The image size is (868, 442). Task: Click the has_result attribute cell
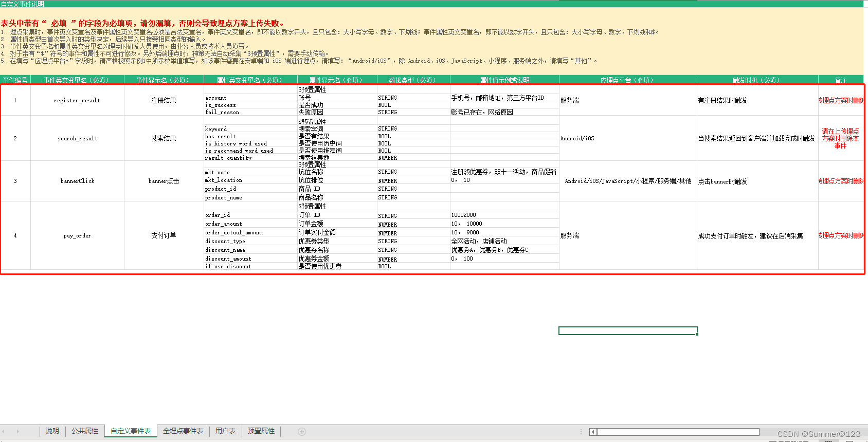[250, 136]
